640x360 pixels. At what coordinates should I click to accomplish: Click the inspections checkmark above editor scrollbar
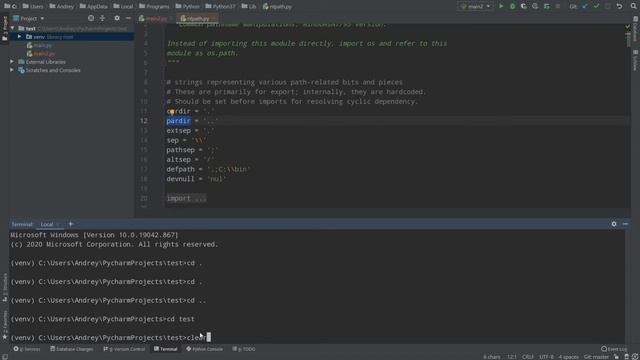click(x=627, y=27)
